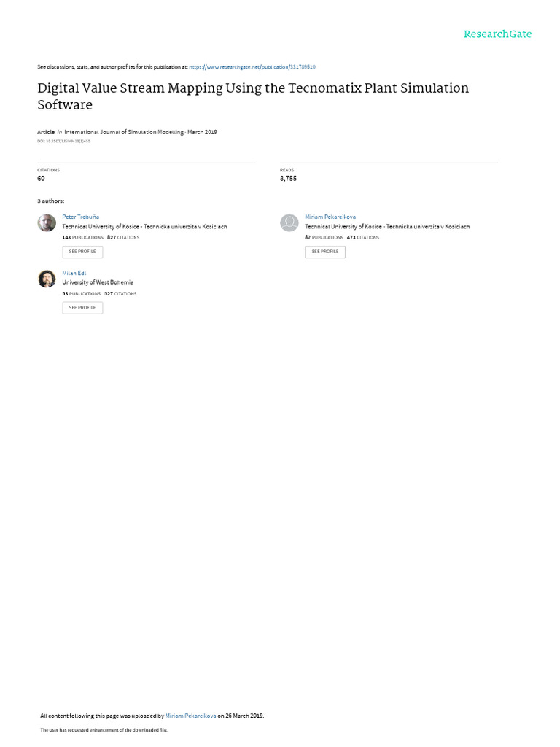The image size is (560, 747).
Task: Click Miriam Pekarcikova's placeholder avatar
Action: tap(289, 222)
